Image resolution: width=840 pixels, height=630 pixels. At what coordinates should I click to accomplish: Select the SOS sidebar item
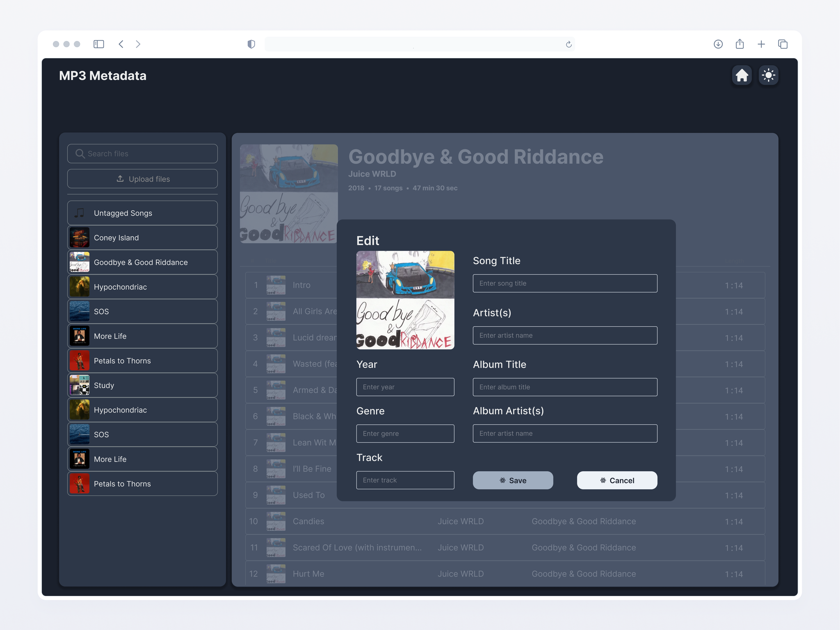[x=143, y=311]
